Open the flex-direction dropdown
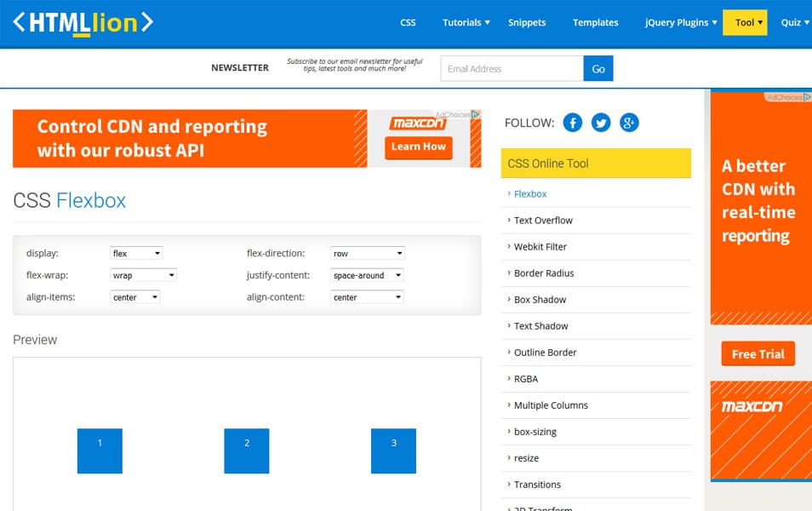Image resolution: width=812 pixels, height=511 pixels. (367, 254)
